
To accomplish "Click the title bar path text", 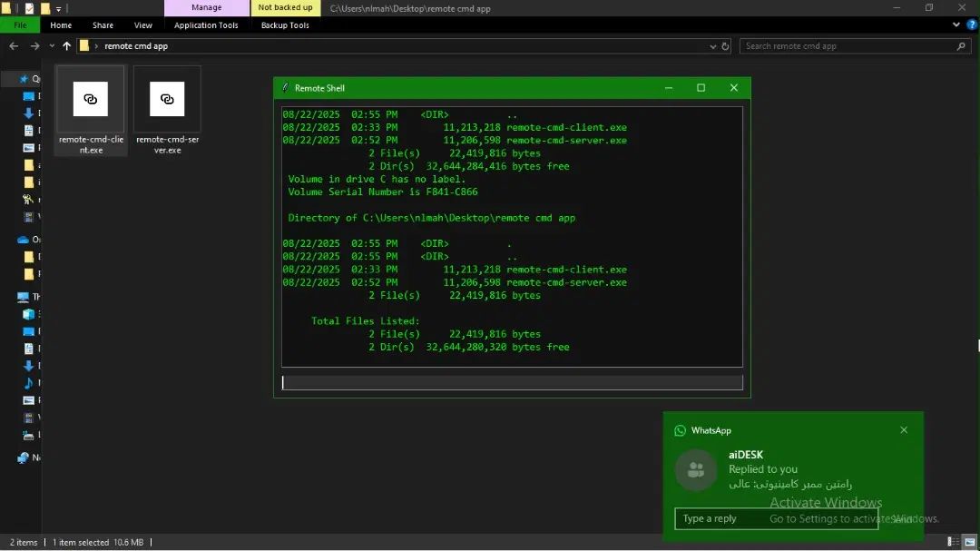I will click(x=410, y=9).
